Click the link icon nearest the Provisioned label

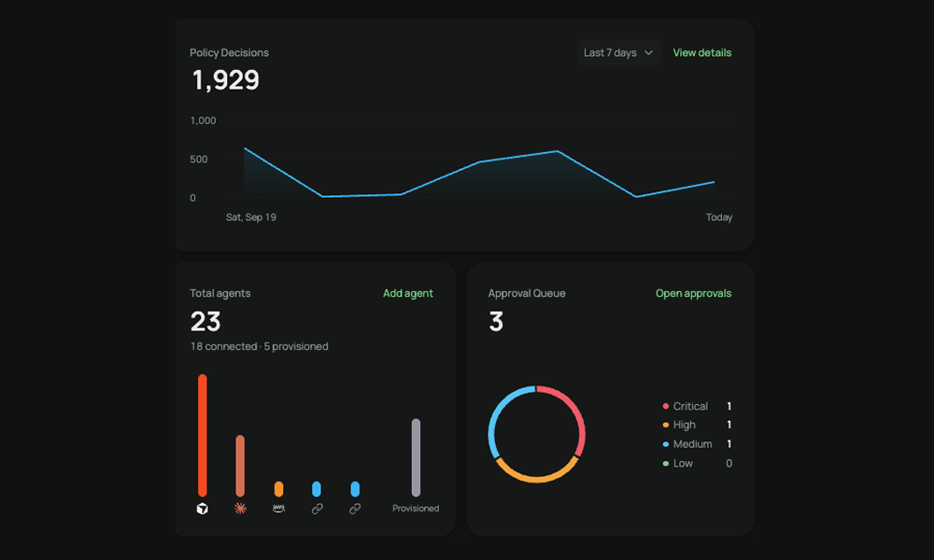coord(355,509)
